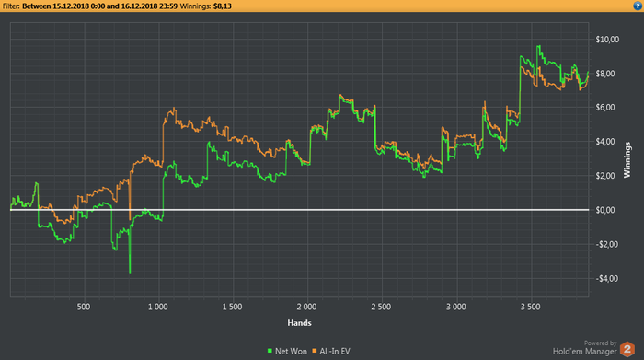Screen dimensions: 644x360
Task: Click the 3 500 hands x-axis label
Action: pyautogui.click(x=530, y=307)
